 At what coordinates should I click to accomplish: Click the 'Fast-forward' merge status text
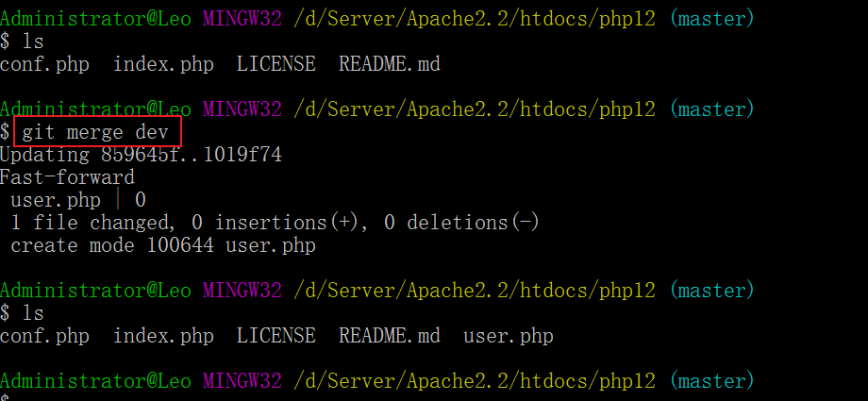click(x=67, y=177)
